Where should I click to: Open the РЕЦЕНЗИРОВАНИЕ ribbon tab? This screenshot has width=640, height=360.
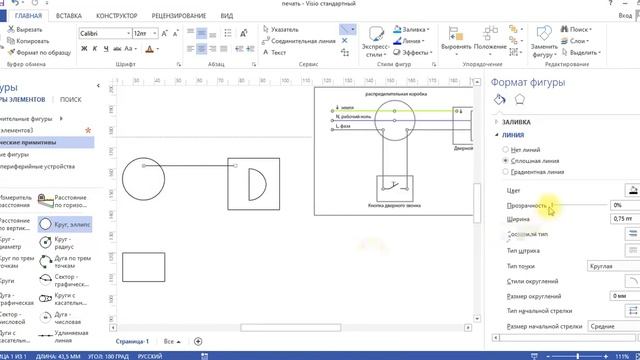point(179,16)
